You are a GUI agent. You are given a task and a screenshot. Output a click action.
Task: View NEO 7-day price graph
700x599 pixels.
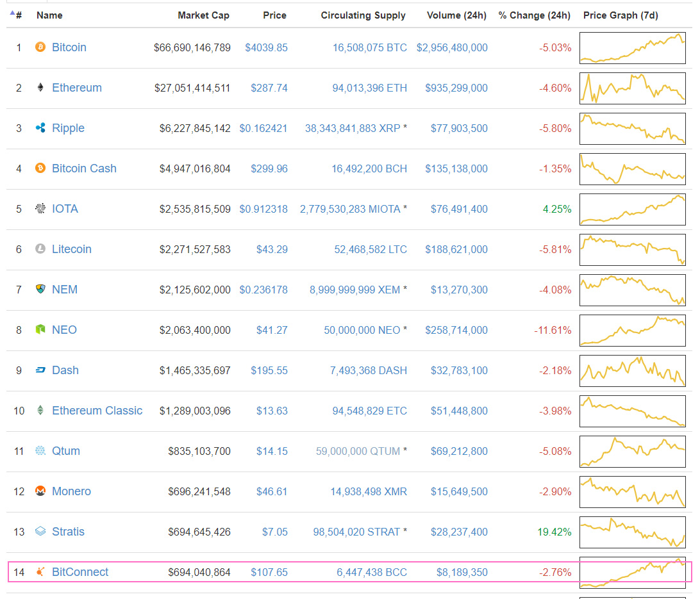coord(632,331)
